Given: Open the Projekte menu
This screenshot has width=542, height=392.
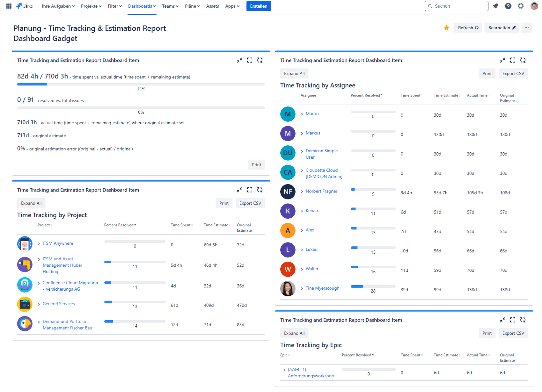Looking at the screenshot, I should (x=91, y=6).
